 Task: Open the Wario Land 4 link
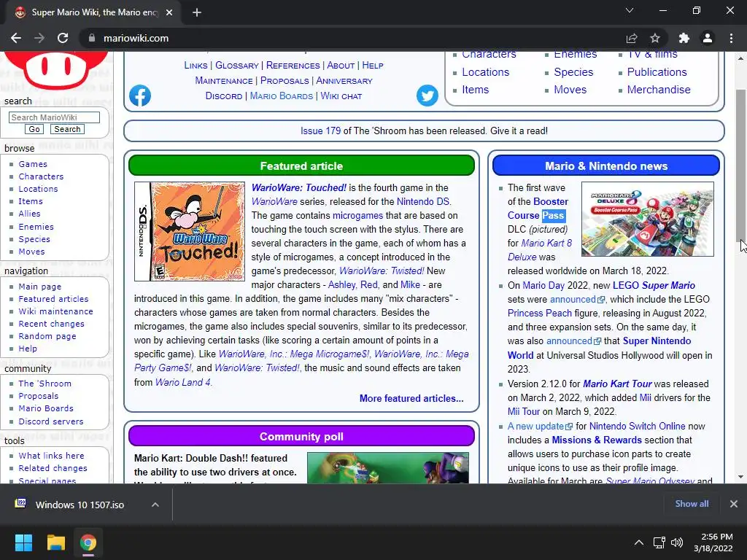coord(183,382)
